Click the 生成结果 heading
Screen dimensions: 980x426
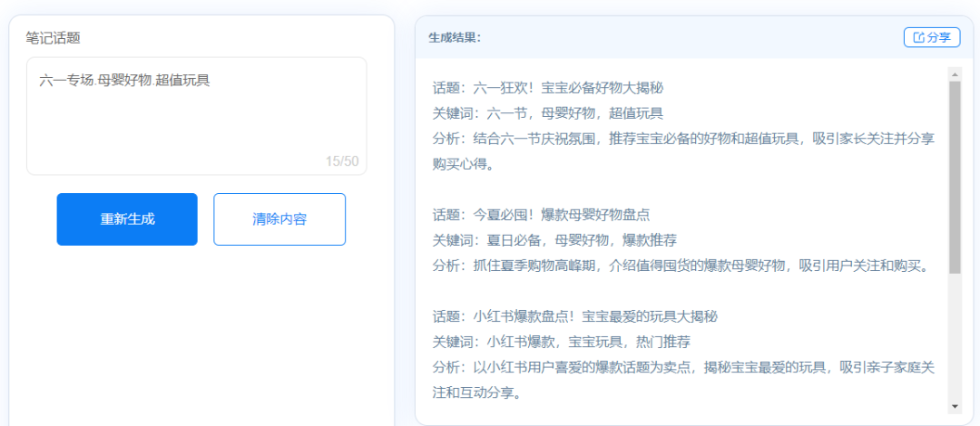click(455, 37)
